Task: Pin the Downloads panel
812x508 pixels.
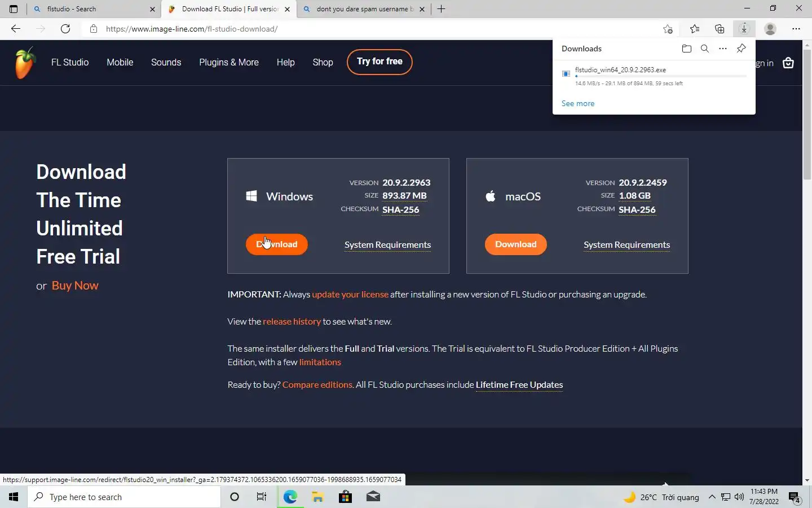Action: click(742, 49)
